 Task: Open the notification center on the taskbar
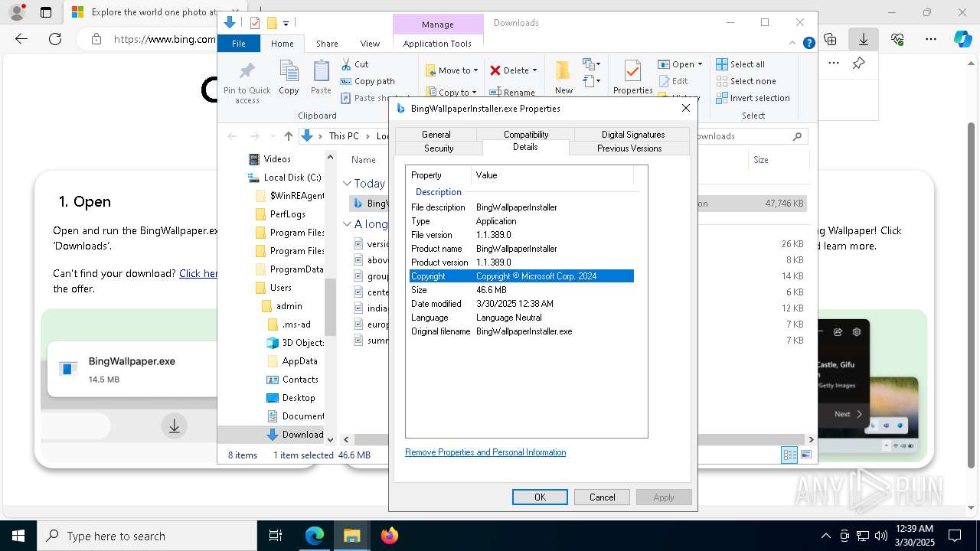coord(955,536)
